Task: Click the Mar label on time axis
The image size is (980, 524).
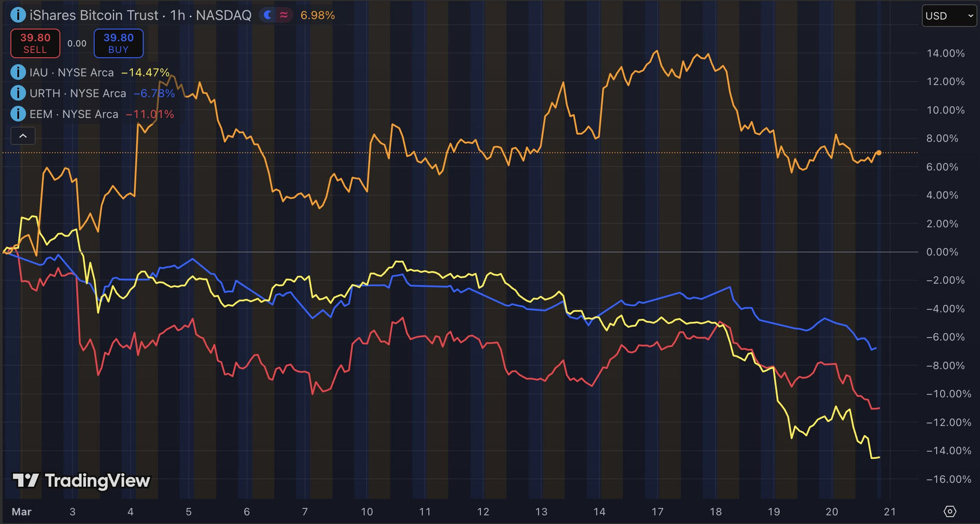Action: pyautogui.click(x=21, y=512)
